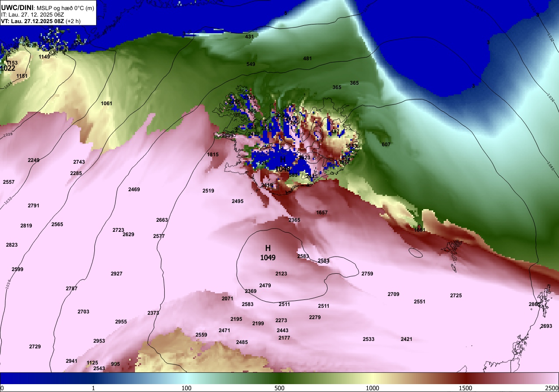Image resolution: width=559 pixels, height=392 pixels.
Task: Click the 2703 height value
Action: (83, 312)
